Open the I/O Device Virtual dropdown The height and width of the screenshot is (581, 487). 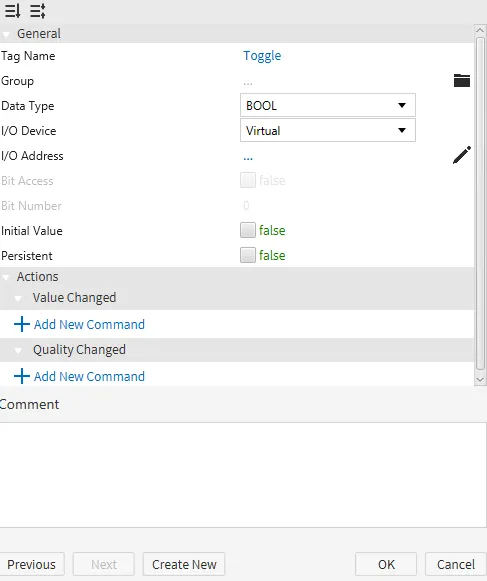328,130
